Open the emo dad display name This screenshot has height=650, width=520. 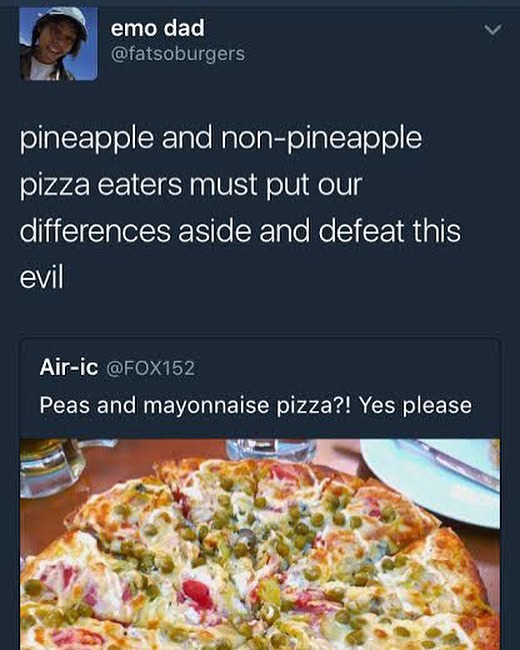[x=158, y=28]
